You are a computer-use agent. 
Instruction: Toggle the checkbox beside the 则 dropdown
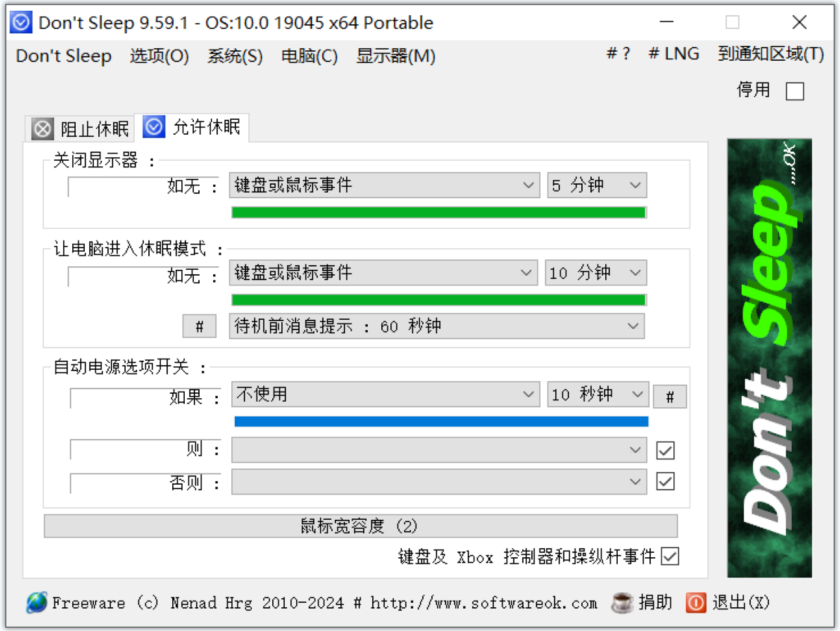(665, 450)
